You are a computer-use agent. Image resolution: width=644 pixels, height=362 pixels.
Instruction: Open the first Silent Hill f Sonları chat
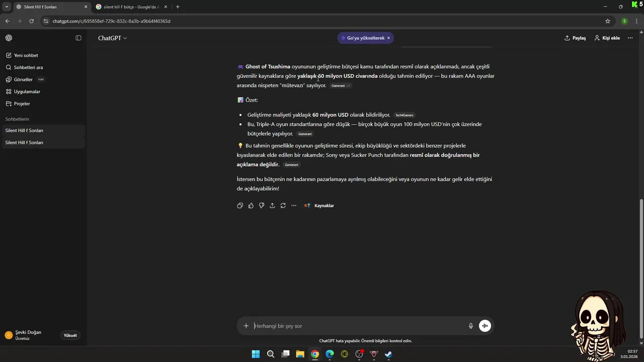click(43, 131)
